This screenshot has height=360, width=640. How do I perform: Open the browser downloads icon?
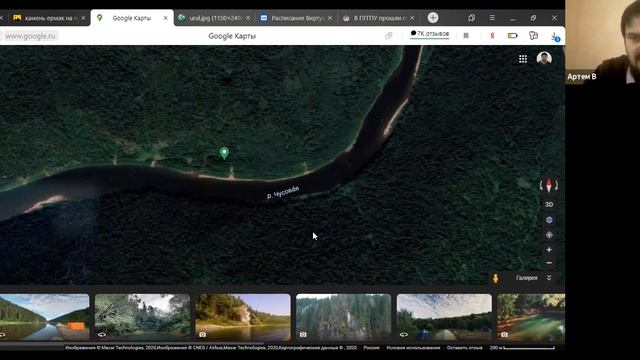pos(555,37)
